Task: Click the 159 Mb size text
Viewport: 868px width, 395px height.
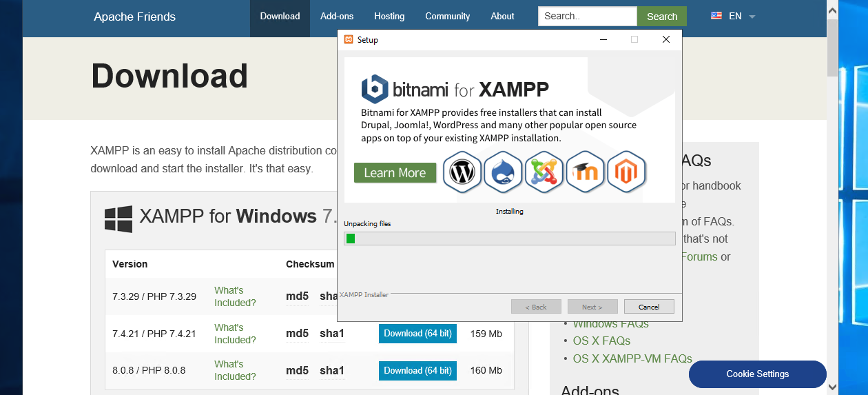Action: (x=486, y=334)
